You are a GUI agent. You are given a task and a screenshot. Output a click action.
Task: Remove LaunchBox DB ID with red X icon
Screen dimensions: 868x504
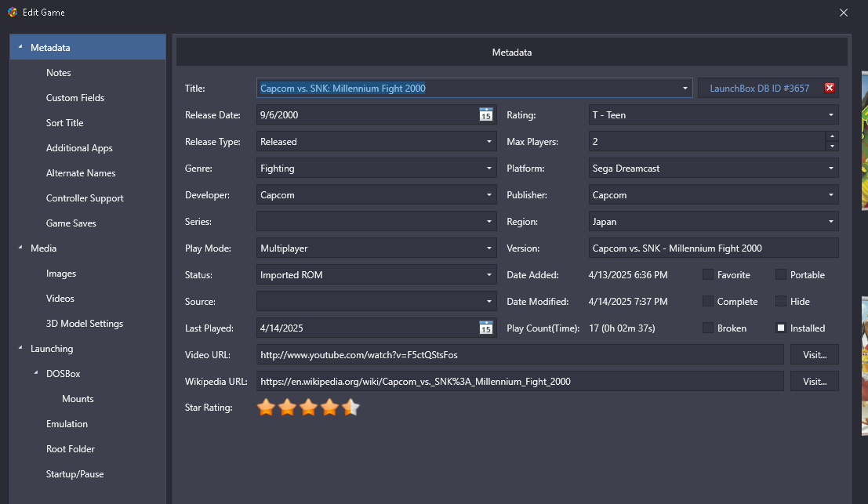click(830, 88)
